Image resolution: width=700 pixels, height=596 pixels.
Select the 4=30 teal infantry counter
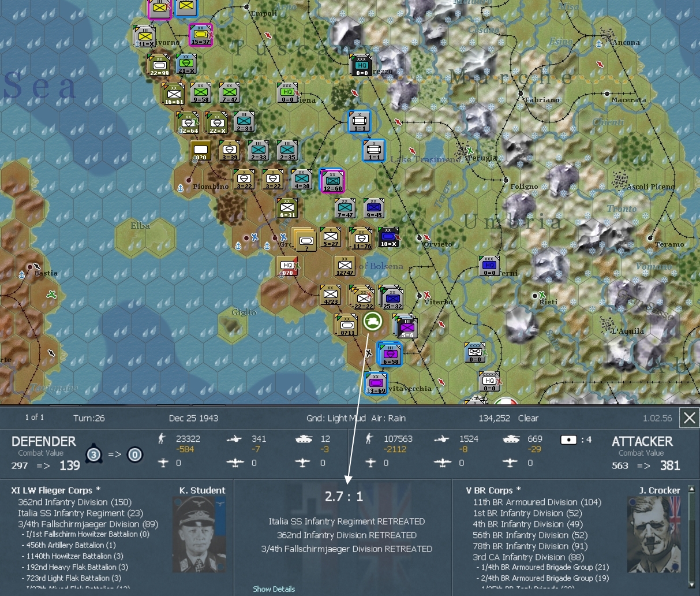(302, 179)
